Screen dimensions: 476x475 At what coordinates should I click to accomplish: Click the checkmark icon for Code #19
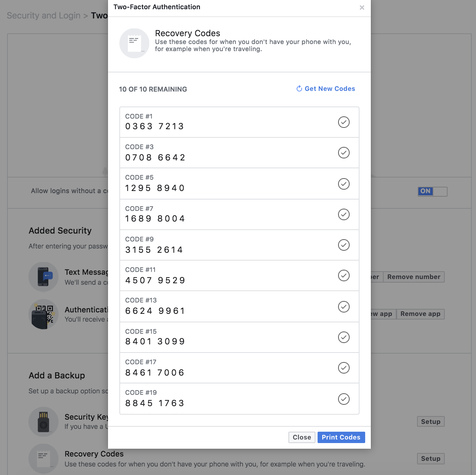click(x=344, y=399)
